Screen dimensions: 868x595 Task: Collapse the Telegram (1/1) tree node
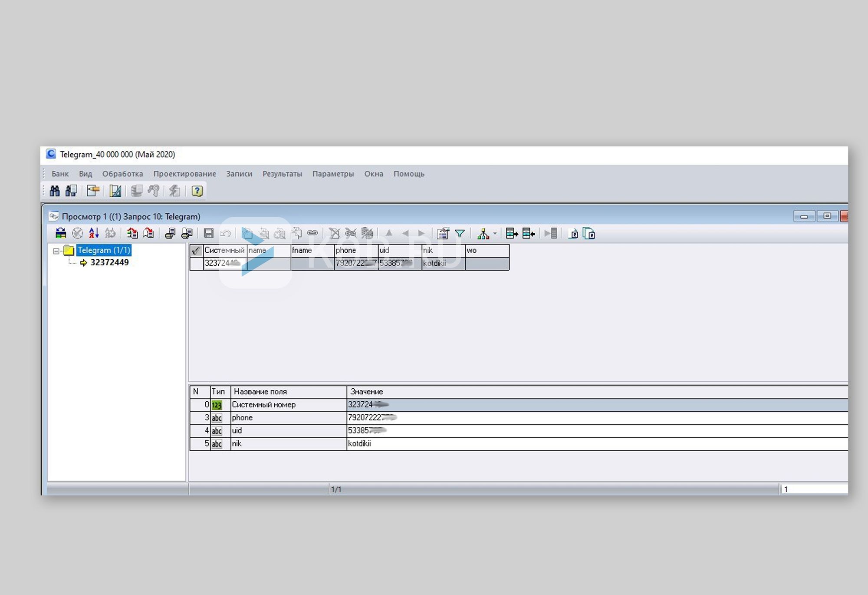click(56, 251)
